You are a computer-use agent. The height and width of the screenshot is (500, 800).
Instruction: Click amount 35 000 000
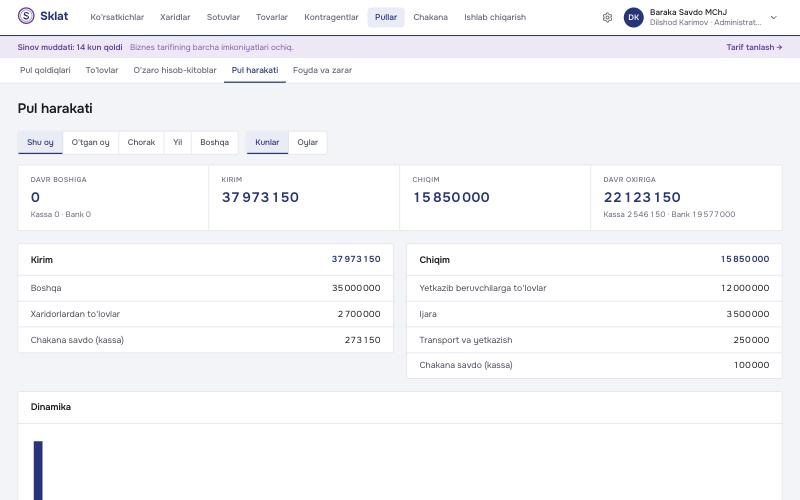(x=356, y=288)
